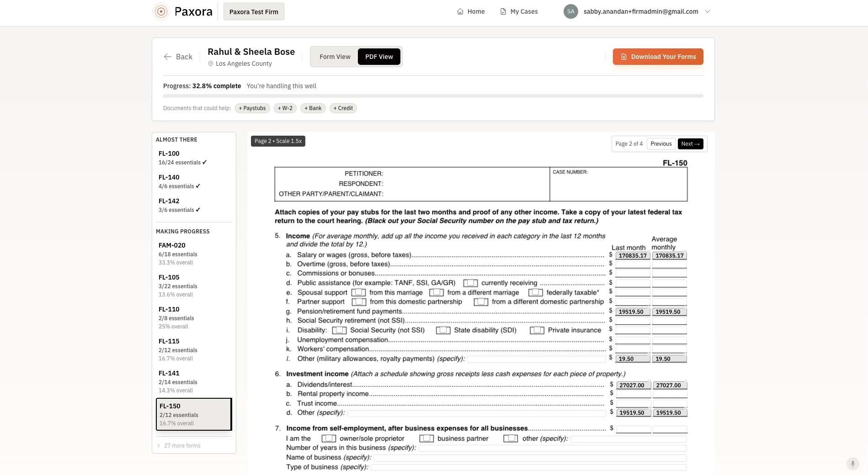Click the microphone icon in the corner
Image resolution: width=868 pixels, height=475 pixels.
[852, 464]
